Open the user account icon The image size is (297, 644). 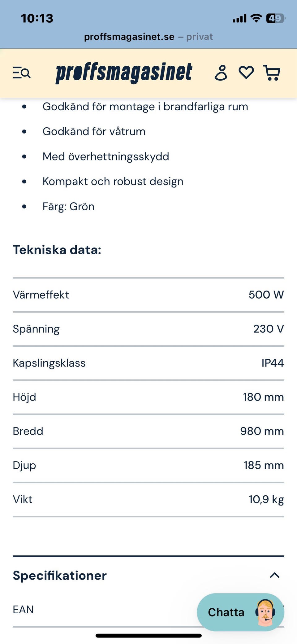point(221,73)
